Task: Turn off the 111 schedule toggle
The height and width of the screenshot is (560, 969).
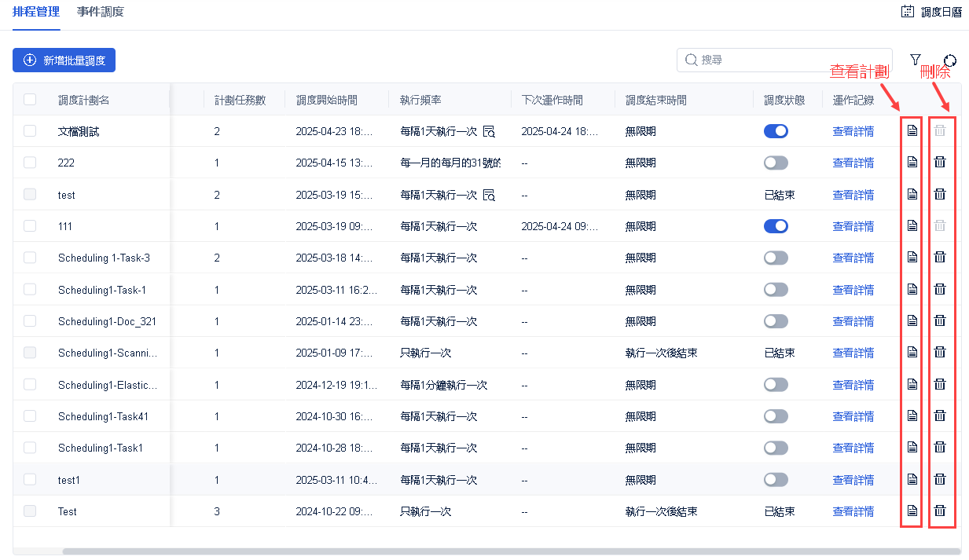Action: point(776,226)
